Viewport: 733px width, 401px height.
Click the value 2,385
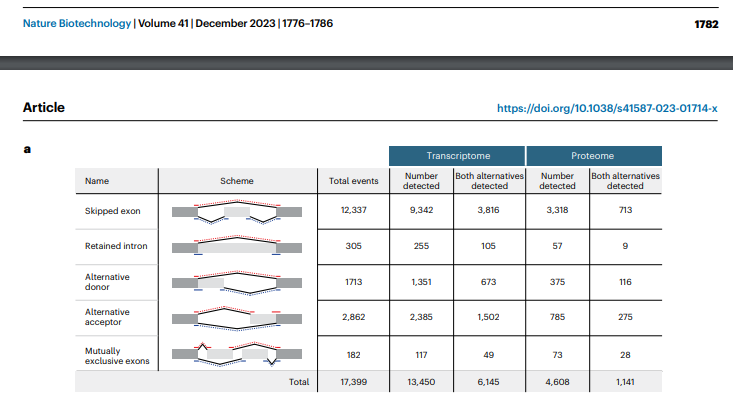[x=421, y=317]
